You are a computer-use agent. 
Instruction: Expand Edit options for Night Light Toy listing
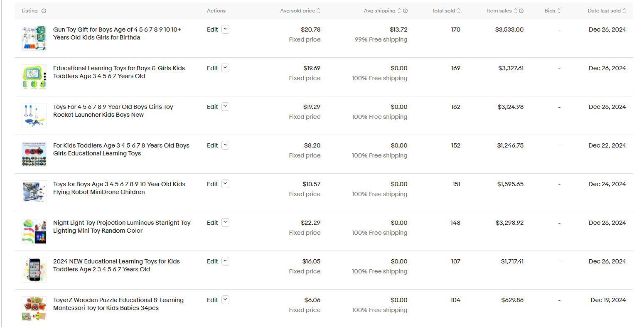point(225,223)
